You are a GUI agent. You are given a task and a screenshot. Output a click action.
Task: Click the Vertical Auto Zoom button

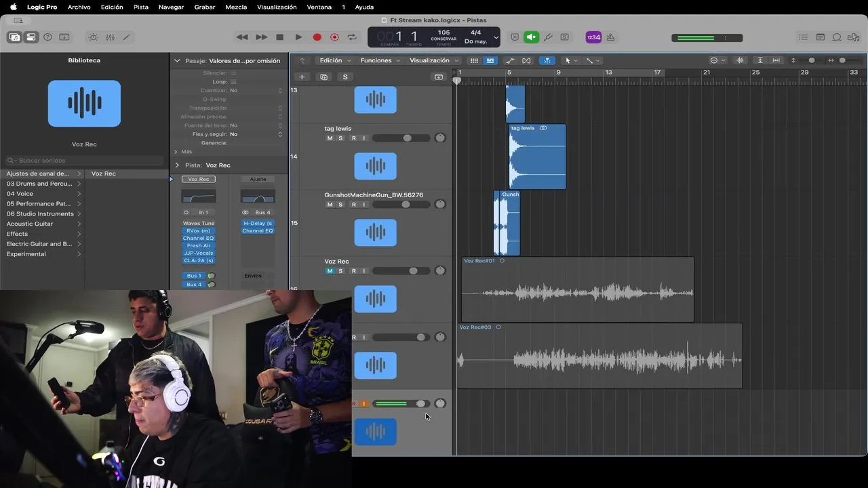point(760,60)
